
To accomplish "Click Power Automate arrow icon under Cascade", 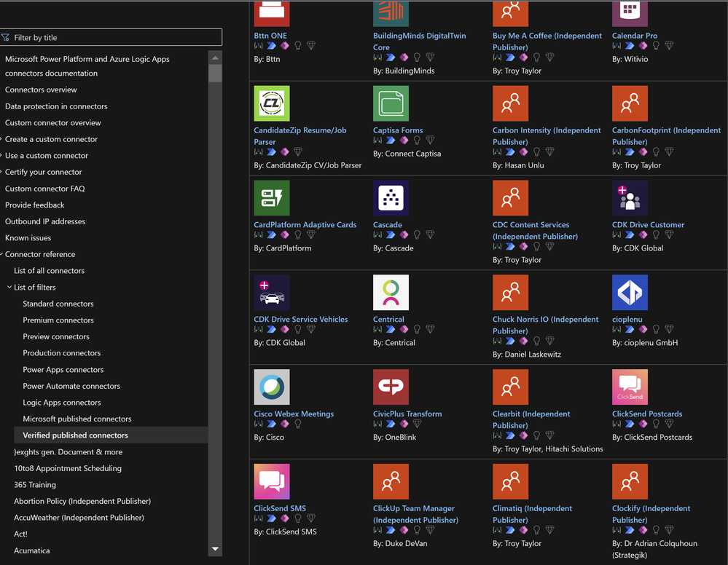I will coord(391,234).
